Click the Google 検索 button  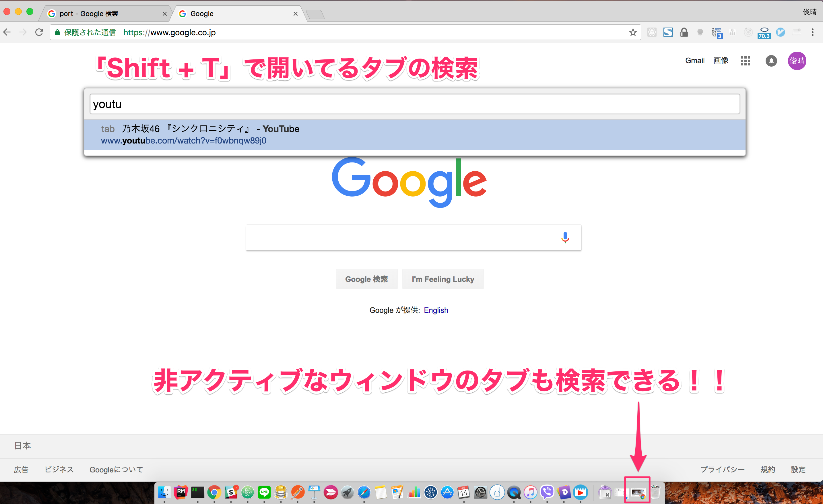tap(366, 279)
